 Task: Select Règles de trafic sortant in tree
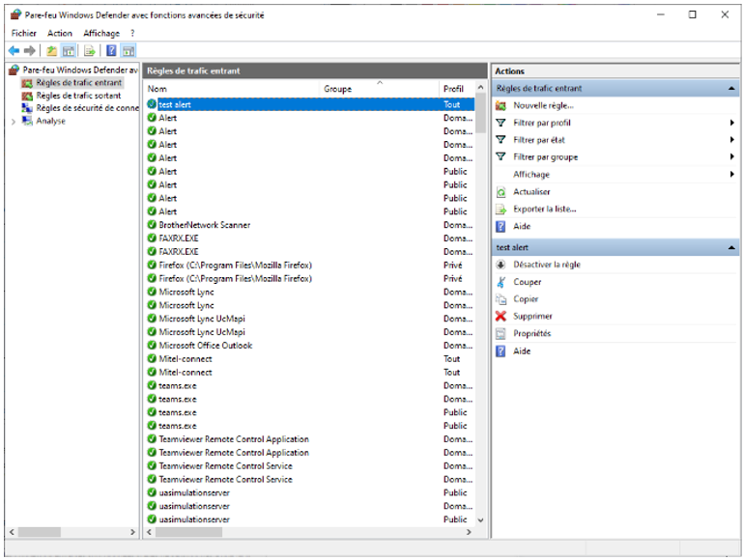pyautogui.click(x=78, y=96)
